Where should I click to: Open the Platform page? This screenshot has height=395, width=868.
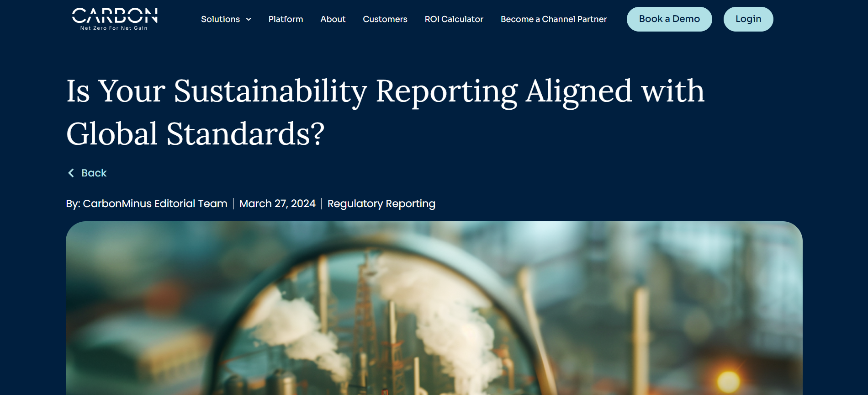pos(286,19)
